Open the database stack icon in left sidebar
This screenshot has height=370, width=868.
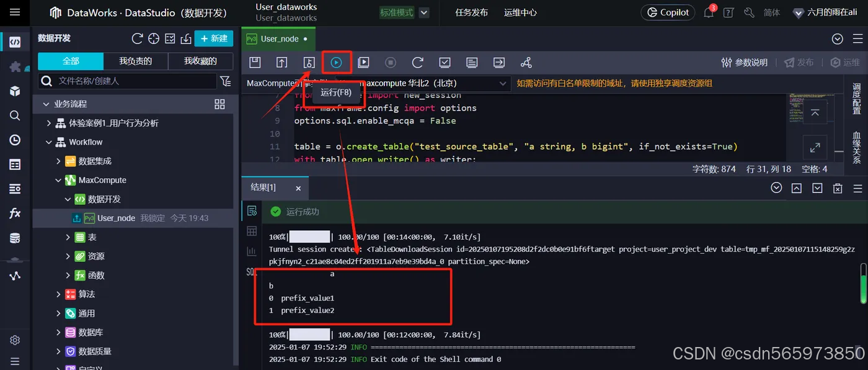pyautogui.click(x=15, y=238)
